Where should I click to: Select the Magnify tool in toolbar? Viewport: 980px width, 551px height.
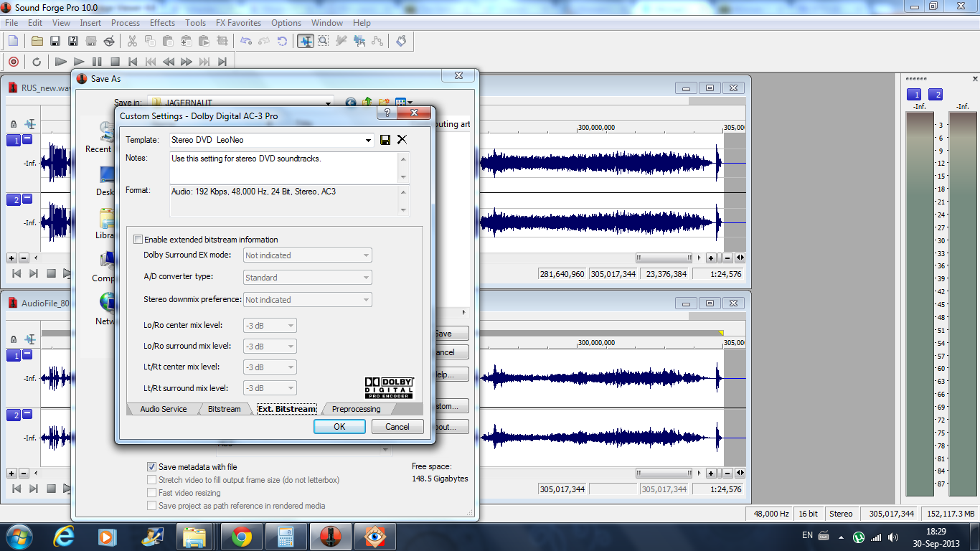click(x=324, y=42)
